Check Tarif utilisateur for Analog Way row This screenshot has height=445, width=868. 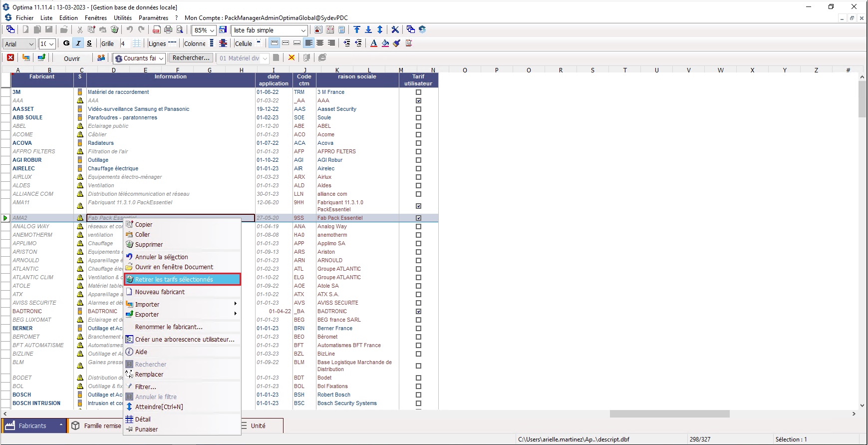419,226
